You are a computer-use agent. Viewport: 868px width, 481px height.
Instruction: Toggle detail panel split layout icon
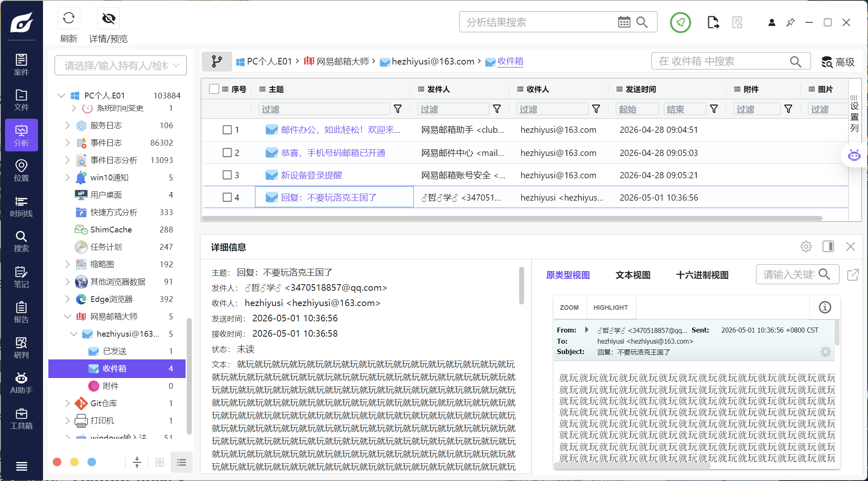pos(828,246)
